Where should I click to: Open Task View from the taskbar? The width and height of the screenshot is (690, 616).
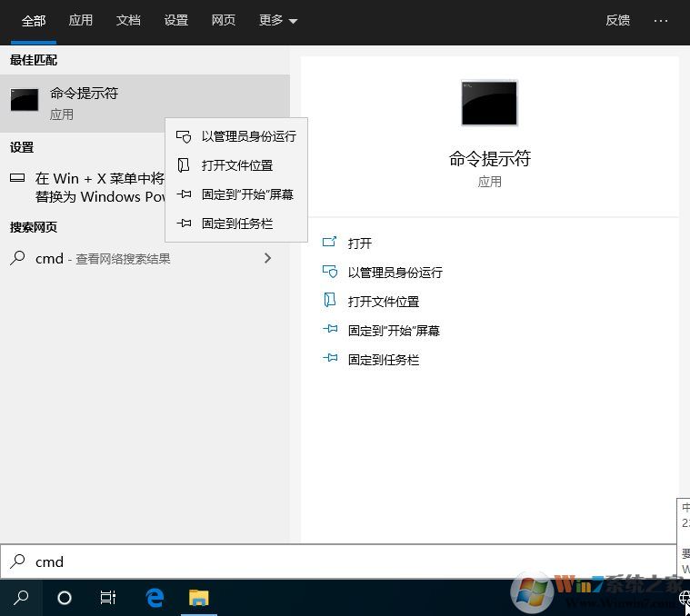tap(108, 598)
